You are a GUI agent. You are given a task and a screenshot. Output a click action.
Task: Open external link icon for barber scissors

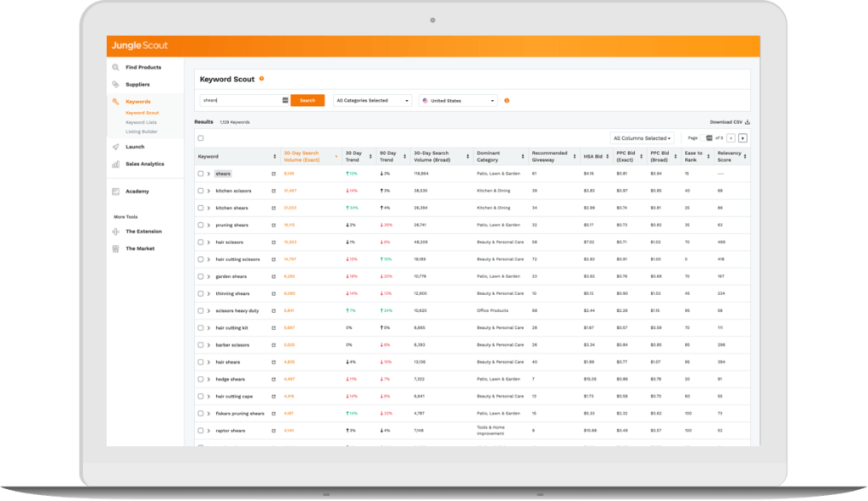point(274,345)
